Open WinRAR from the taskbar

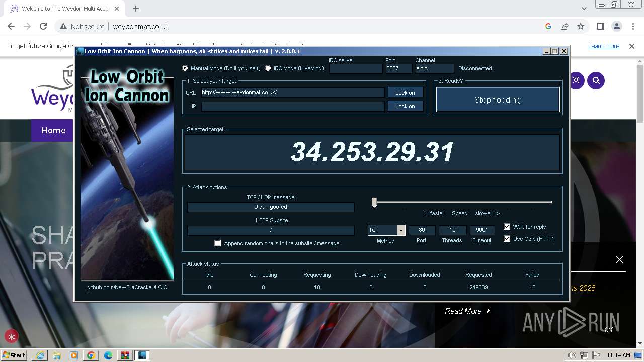pyautogui.click(x=125, y=355)
